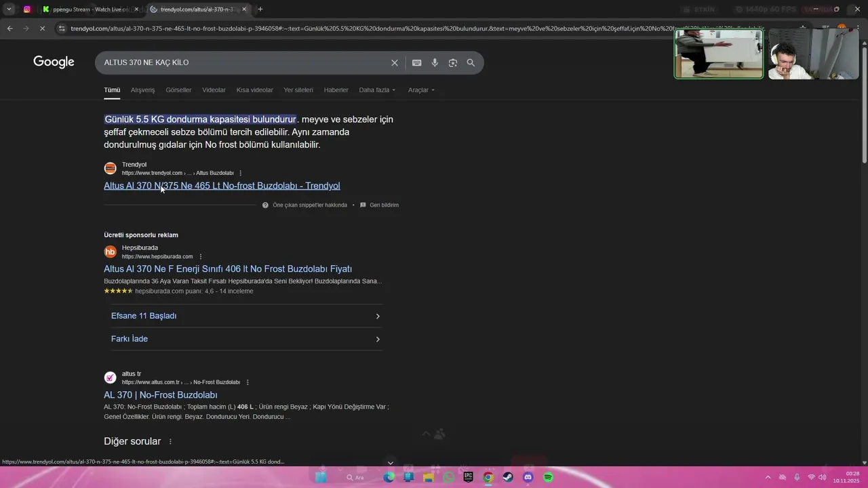Click the system tray volume icon

pyautogui.click(x=823, y=477)
